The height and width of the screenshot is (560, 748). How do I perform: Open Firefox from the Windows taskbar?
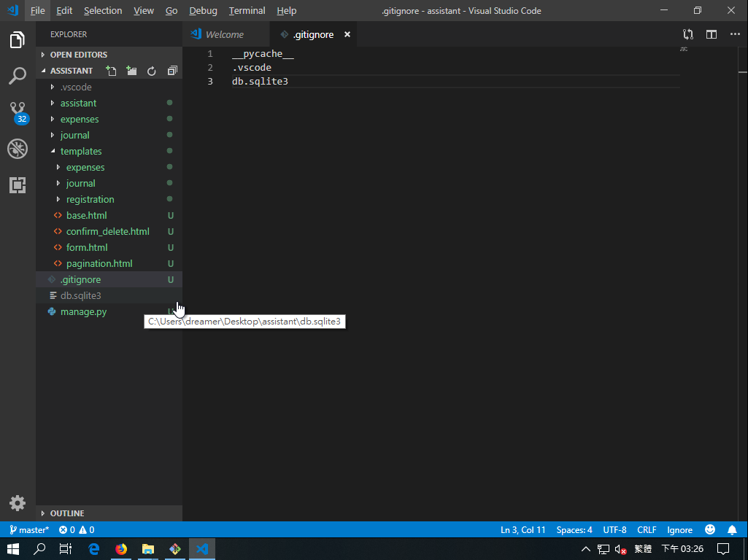click(121, 548)
